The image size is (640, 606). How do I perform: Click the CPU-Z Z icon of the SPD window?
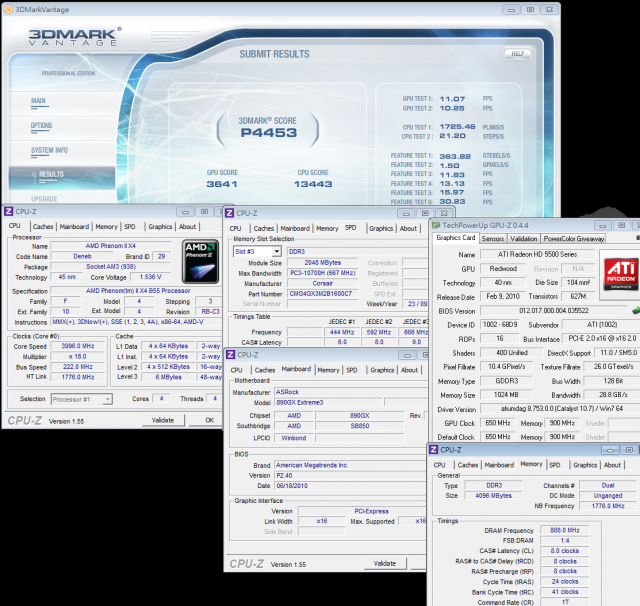point(229,213)
